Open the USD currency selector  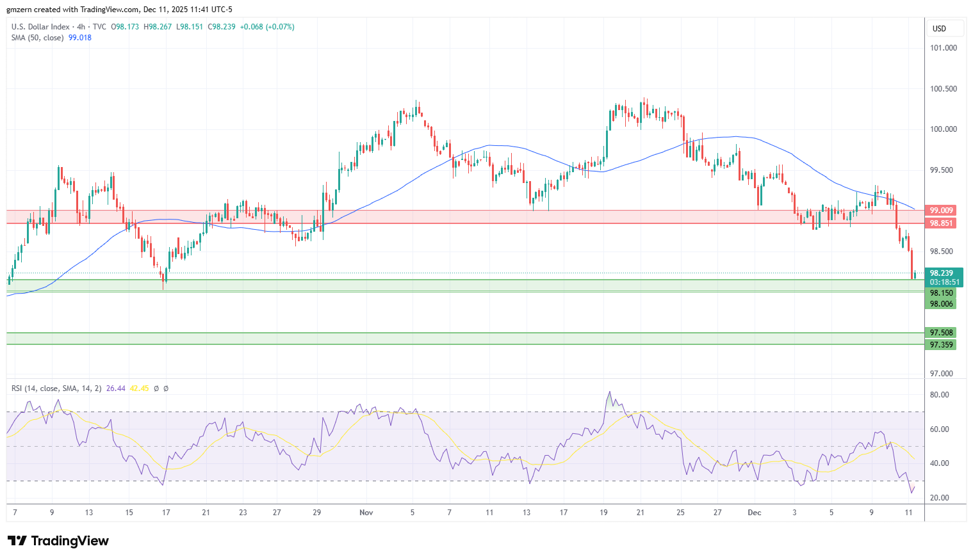(944, 29)
